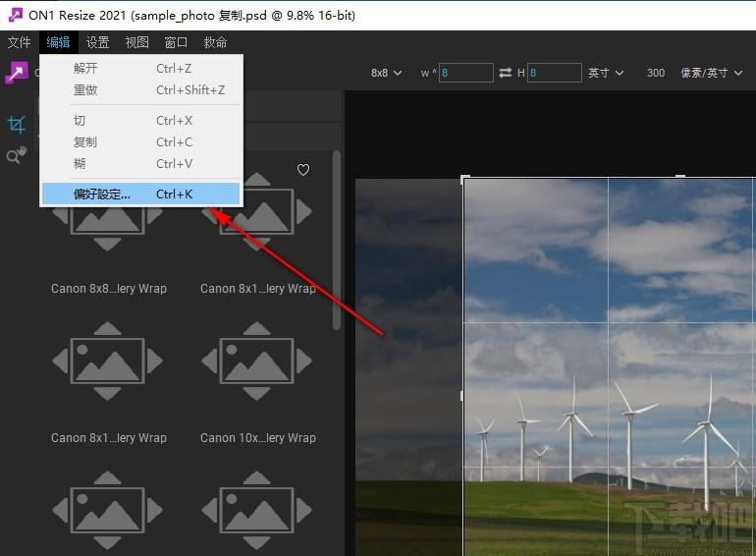Choose 糊 paste menu entry
Screen dimensions: 756x556
pos(140,163)
